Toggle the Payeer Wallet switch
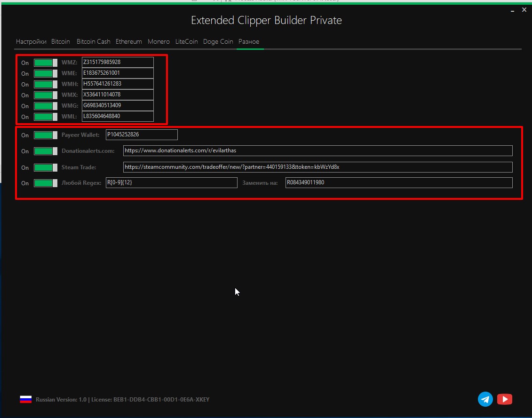Screen dimensions: 532x418 pyautogui.click(x=46, y=135)
